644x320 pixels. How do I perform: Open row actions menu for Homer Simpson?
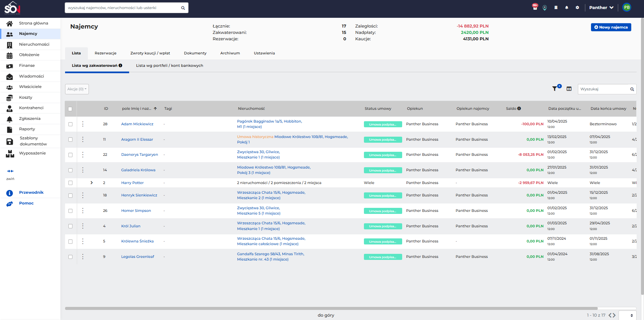(x=83, y=211)
